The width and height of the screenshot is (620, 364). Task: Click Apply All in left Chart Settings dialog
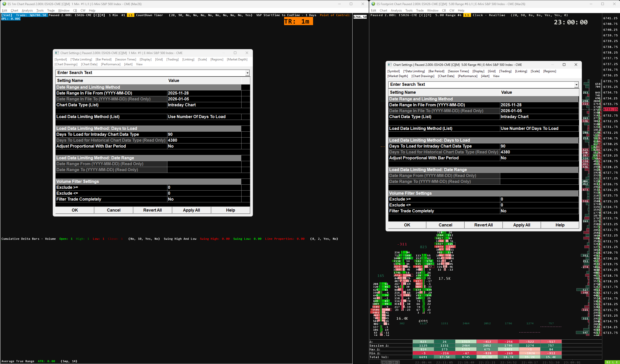coord(191,210)
